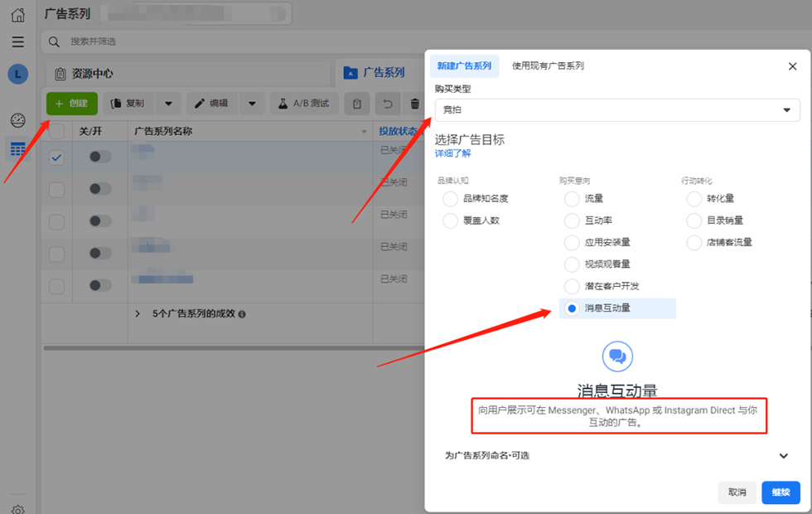Open the account overview gauge icon
The width and height of the screenshot is (812, 514).
point(17,120)
